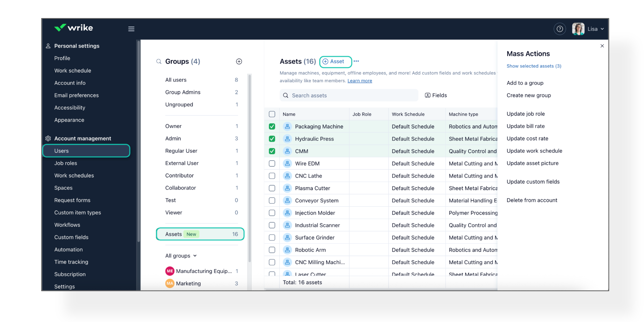Viewport: 644px width, 322px height.
Task: Click the Wrike logo
Action: (x=73, y=28)
